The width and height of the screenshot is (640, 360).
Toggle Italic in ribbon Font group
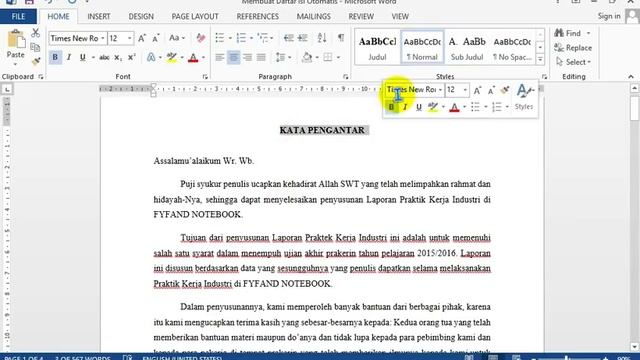click(x=69, y=58)
